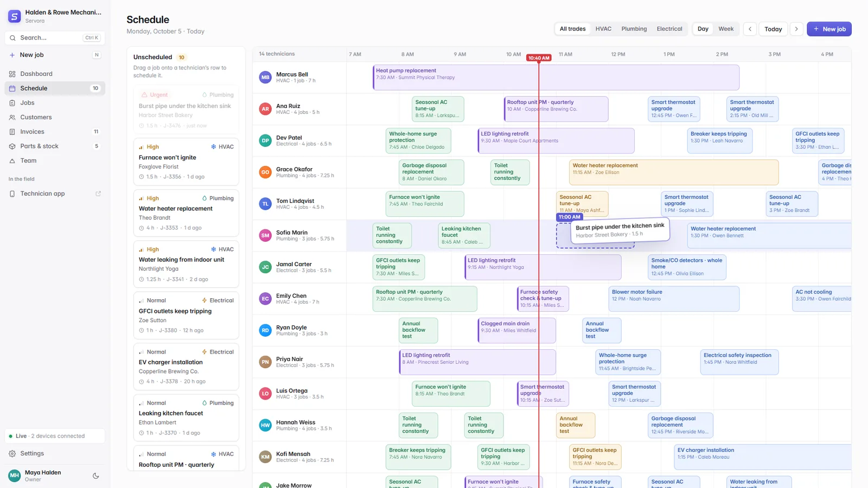
Task: Click the Search input field
Action: (55, 38)
